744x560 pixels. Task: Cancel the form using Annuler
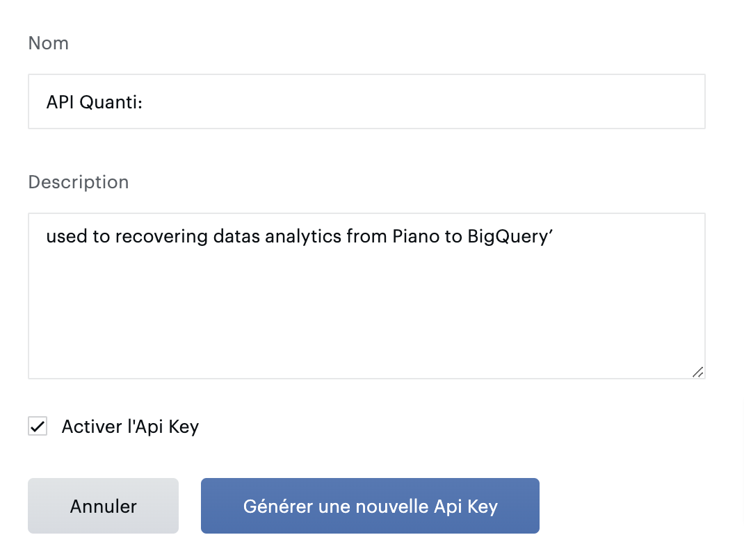pos(103,506)
